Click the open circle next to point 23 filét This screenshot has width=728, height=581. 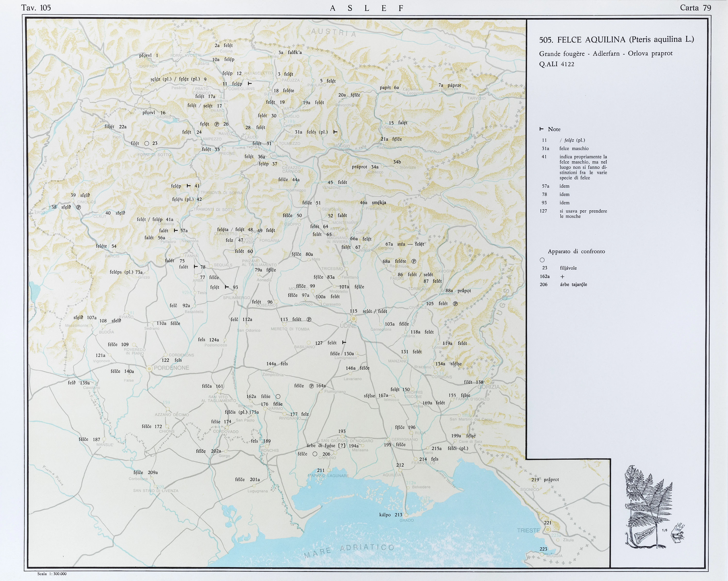coord(147,144)
